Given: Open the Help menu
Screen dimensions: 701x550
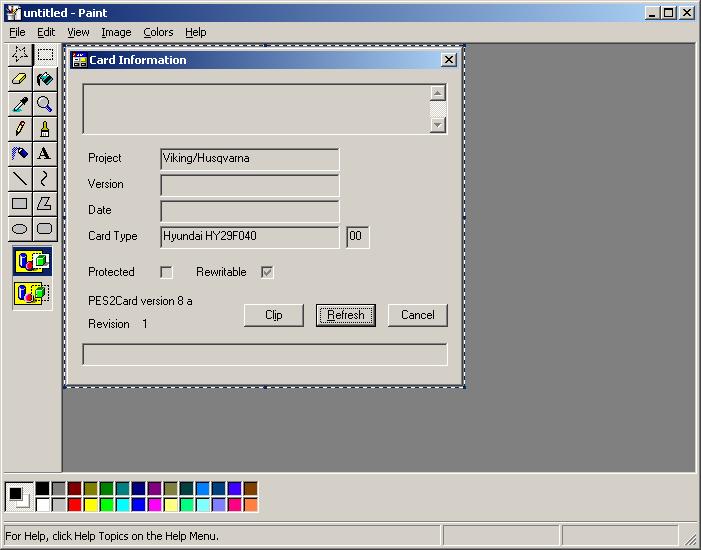Looking at the screenshot, I should click(195, 32).
